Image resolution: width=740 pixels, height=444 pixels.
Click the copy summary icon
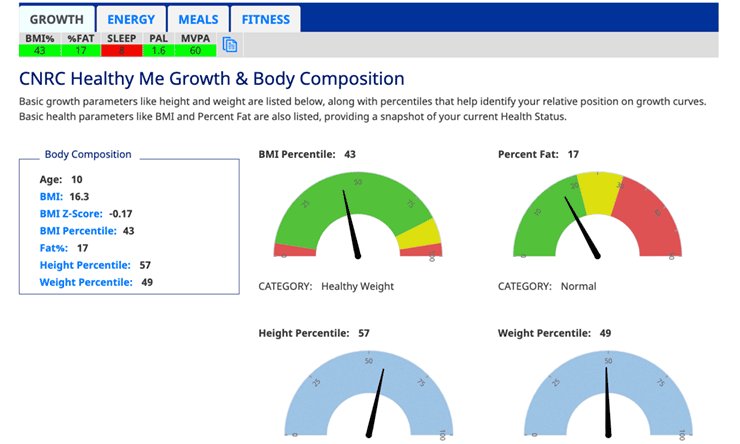tap(229, 45)
